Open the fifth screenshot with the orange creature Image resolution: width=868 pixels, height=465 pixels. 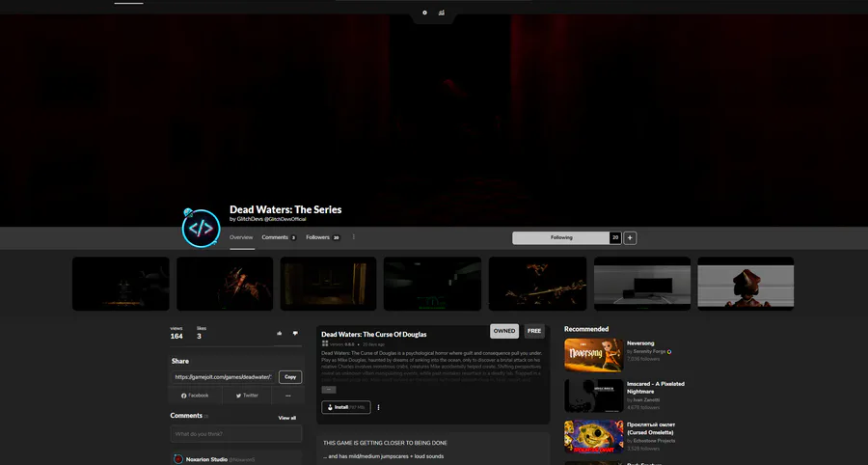(x=537, y=284)
